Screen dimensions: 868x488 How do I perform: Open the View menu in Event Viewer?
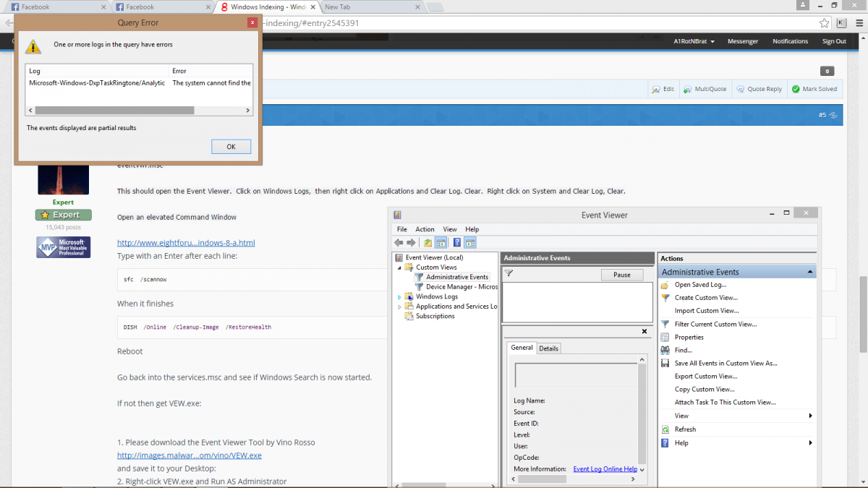450,229
